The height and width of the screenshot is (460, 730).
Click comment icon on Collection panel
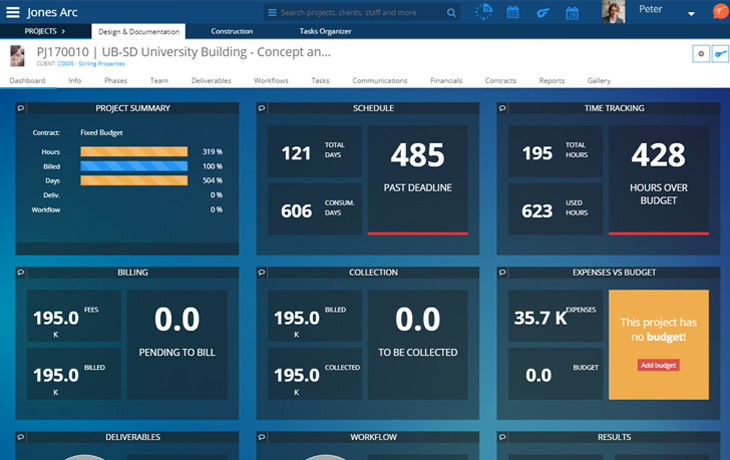point(262,272)
